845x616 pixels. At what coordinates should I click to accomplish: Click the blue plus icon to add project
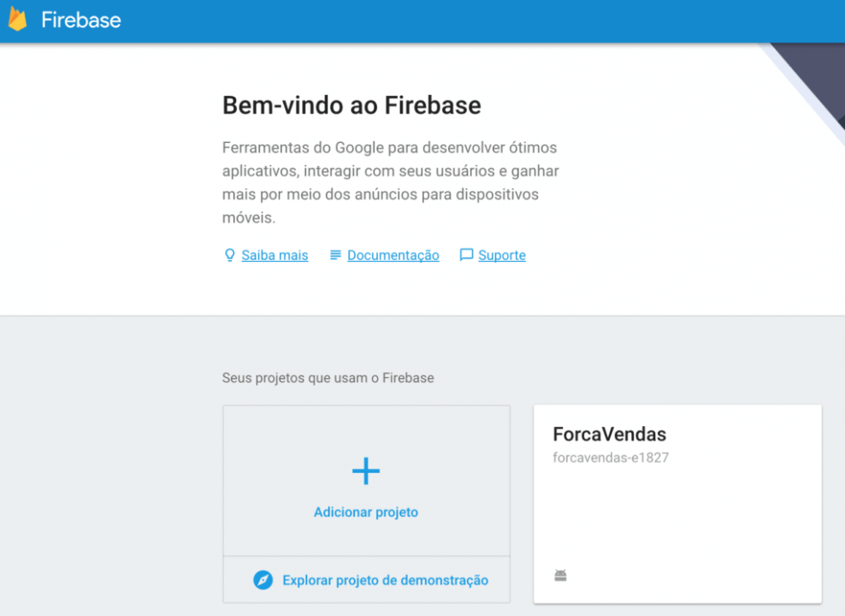click(x=366, y=471)
